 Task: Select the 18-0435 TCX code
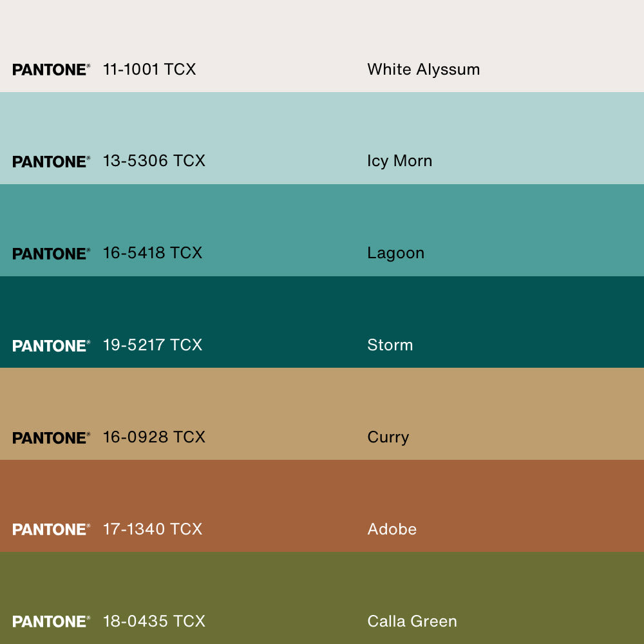[154, 621]
